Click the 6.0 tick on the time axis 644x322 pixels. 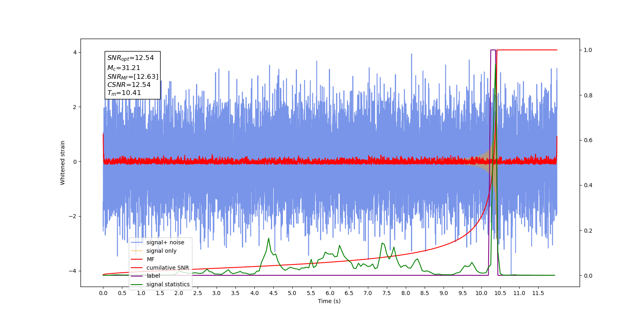[330, 293]
